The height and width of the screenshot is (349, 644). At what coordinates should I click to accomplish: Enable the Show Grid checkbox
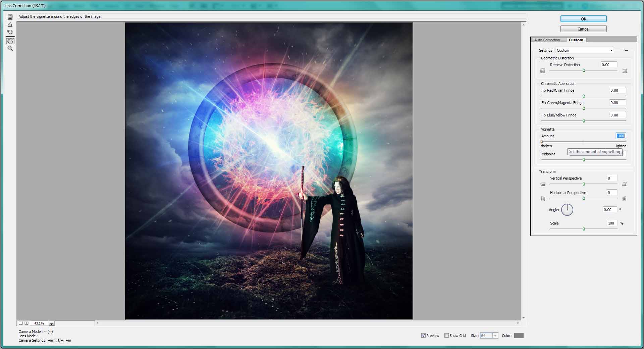[446, 336]
